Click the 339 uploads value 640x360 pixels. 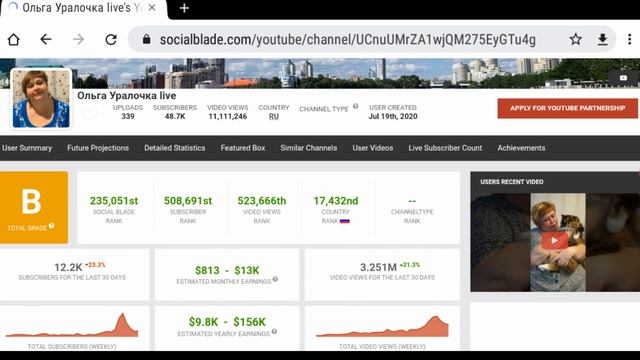pyautogui.click(x=128, y=116)
